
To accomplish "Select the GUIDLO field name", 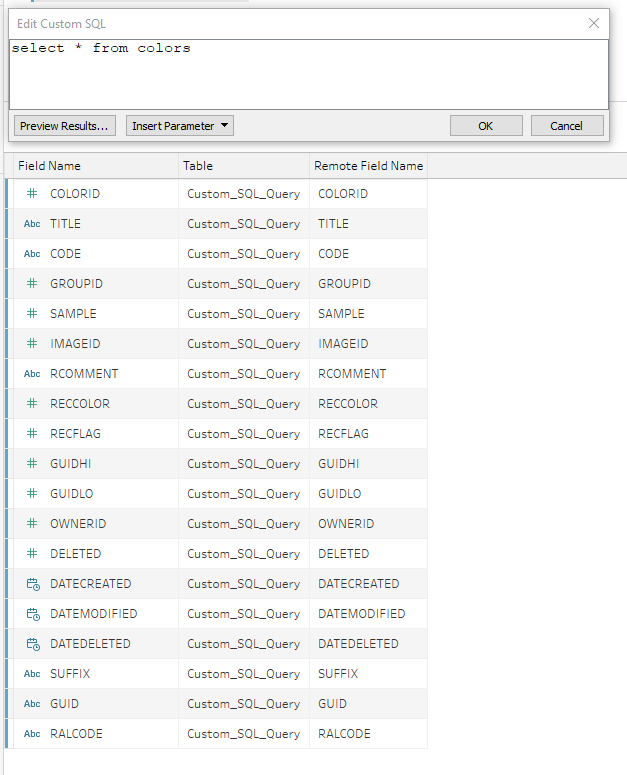I will [72, 494].
